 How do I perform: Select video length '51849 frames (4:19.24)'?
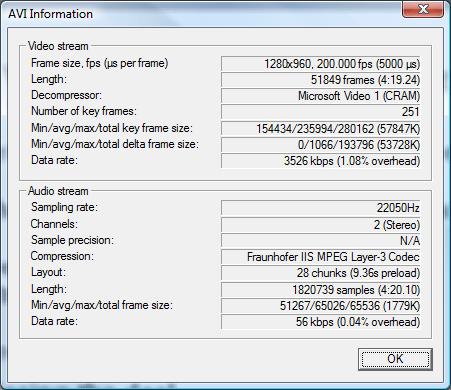pyautogui.click(x=321, y=80)
